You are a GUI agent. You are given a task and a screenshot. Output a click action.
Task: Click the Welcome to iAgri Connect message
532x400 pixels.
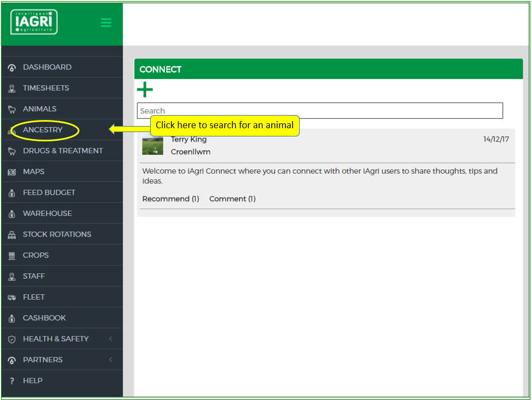coord(319,176)
